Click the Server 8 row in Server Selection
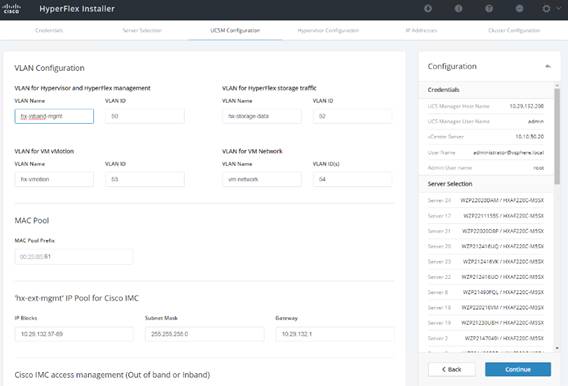Screen dimensions: 568x386 486,292
